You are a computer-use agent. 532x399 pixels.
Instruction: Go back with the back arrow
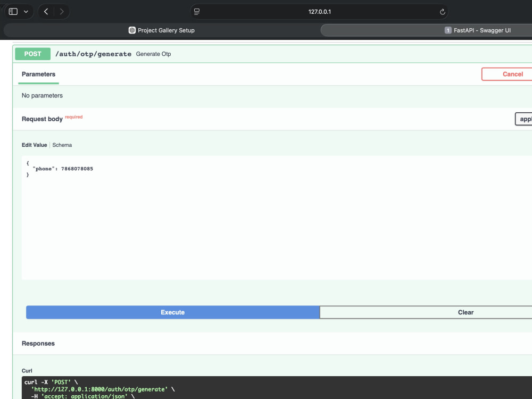(46, 12)
